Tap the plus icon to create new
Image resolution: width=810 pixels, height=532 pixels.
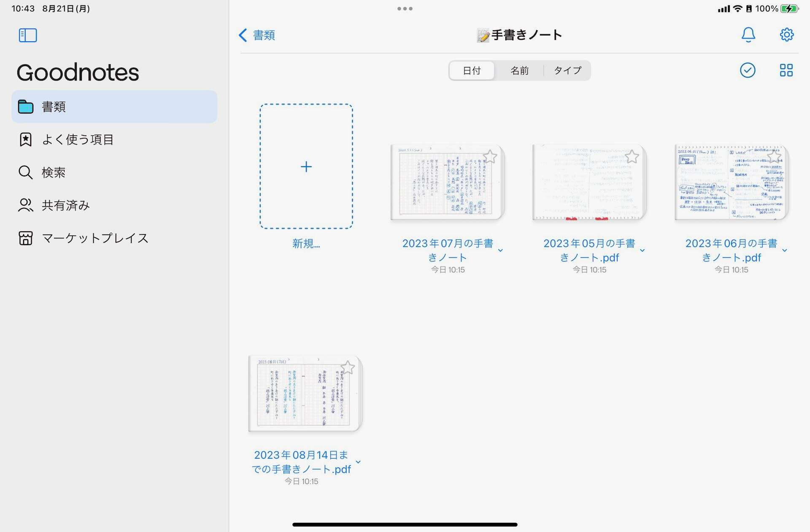306,167
